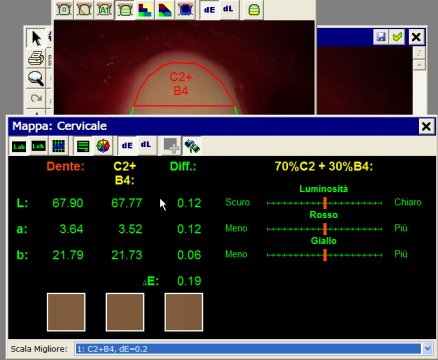Image resolution: width=438 pixels, height=360 pixels.
Task: Select the arrow pointer tool
Action: 36,38
